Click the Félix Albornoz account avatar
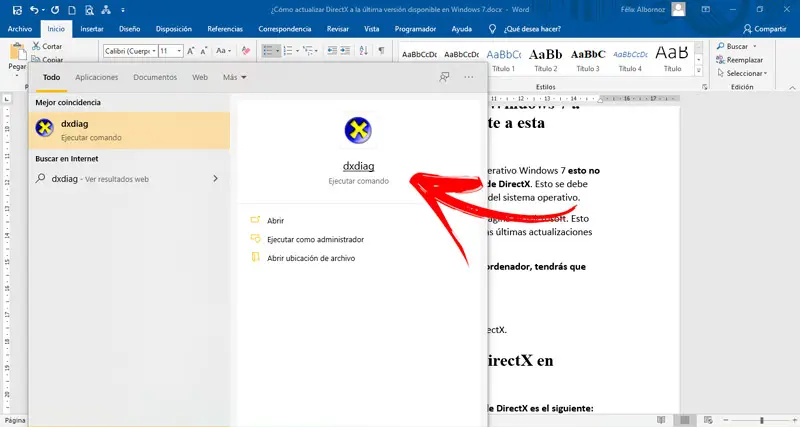 (678, 9)
